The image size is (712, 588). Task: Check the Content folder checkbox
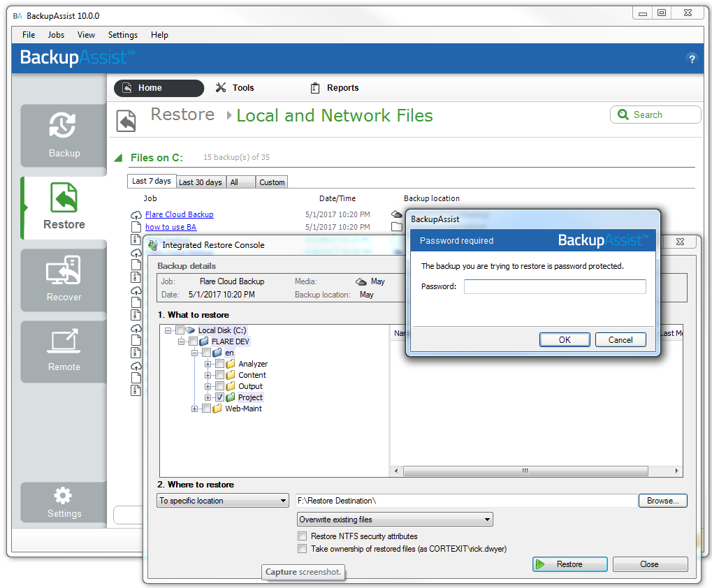220,375
